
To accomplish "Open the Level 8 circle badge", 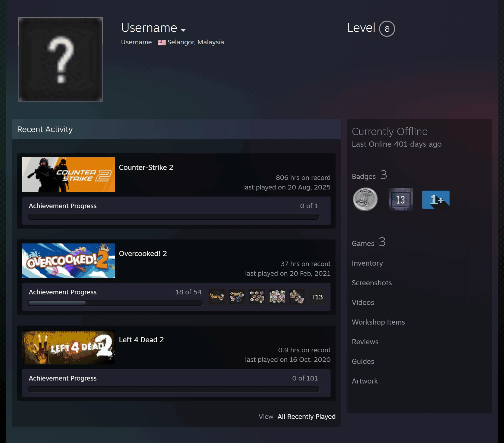I will pos(387,29).
